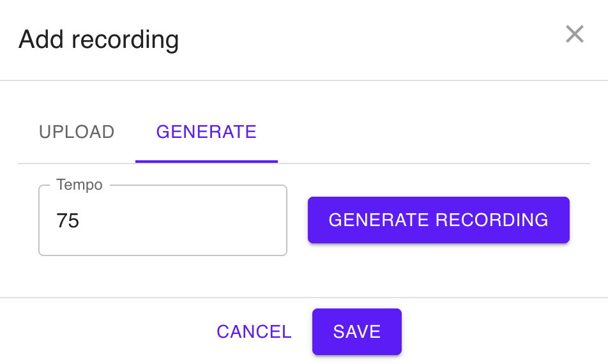Cancel adding the recording
This screenshot has height=364, width=608.
(x=254, y=332)
